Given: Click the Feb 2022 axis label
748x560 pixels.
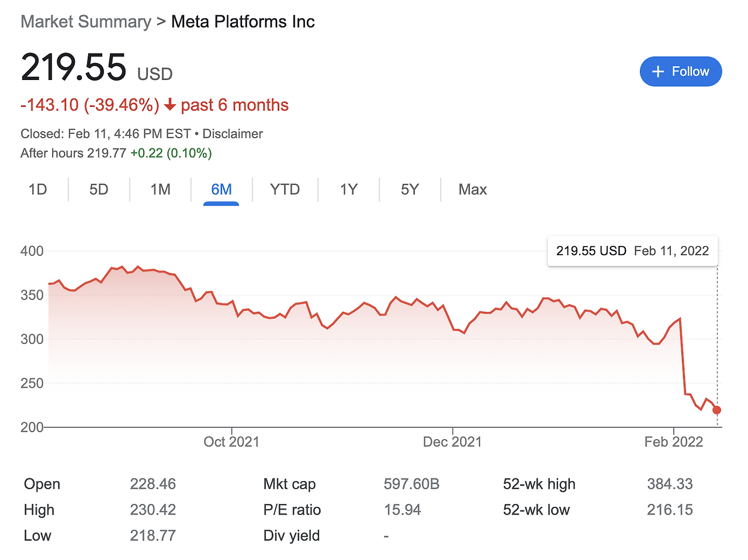Looking at the screenshot, I should (x=674, y=441).
